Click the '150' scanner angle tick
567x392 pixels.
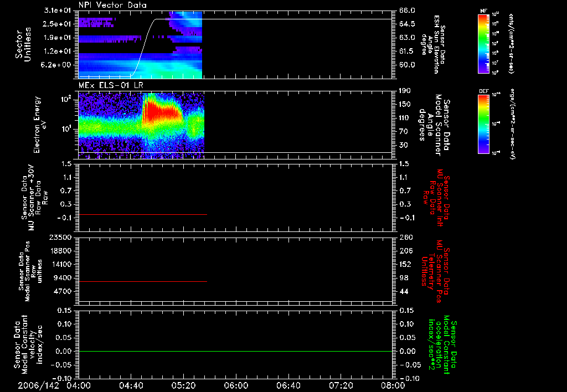(x=405, y=105)
